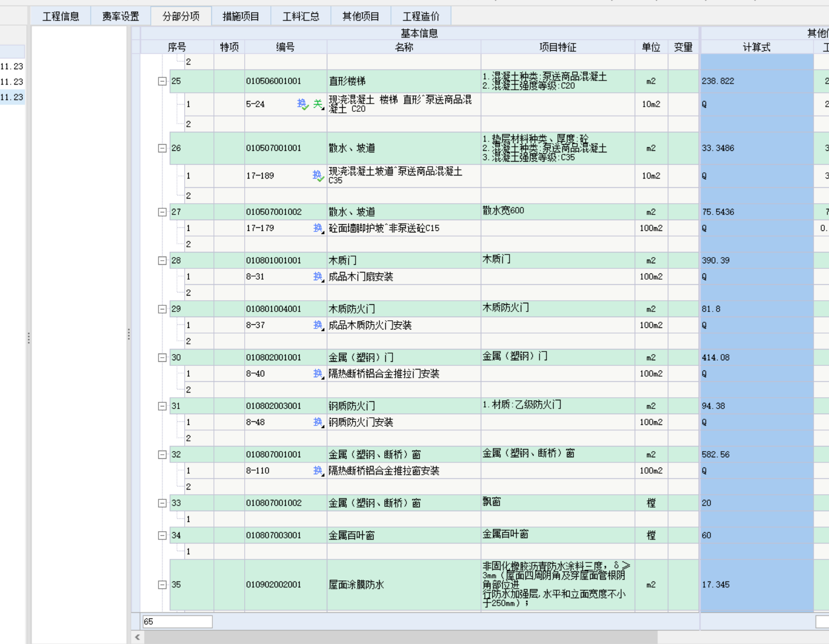
Task: Click the 换 icon beside quota 8-110
Action: tap(317, 471)
